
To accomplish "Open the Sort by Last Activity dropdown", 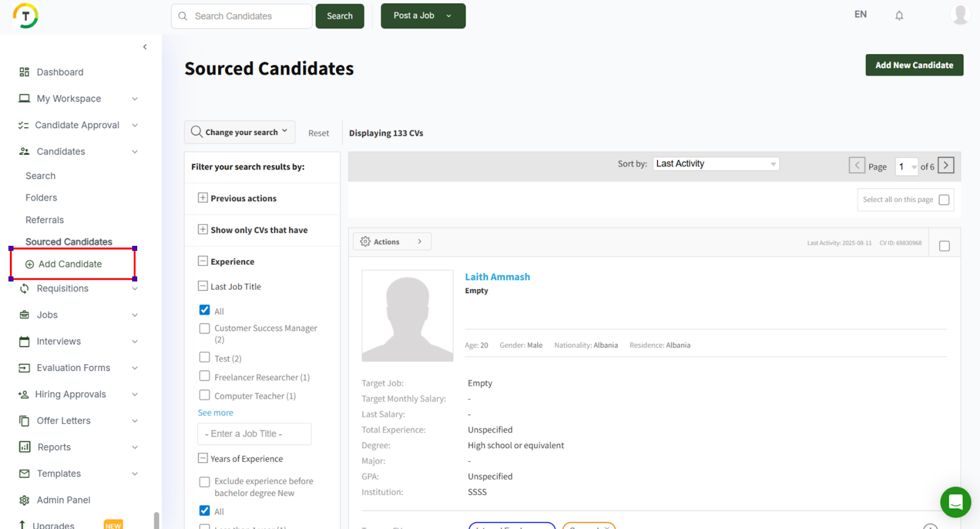I will tap(715, 164).
